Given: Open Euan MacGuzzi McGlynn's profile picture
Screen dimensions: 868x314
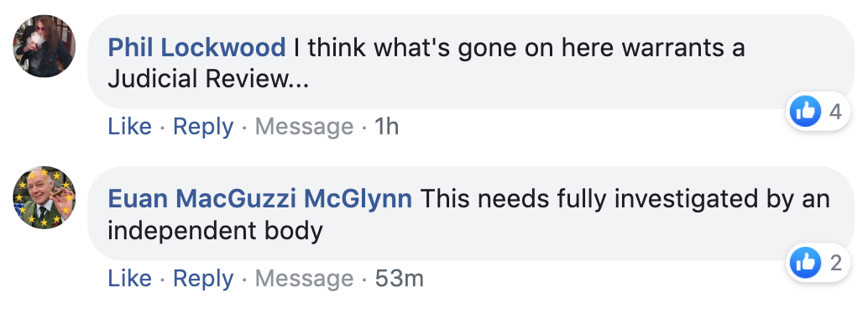Looking at the screenshot, I should coord(44,197).
